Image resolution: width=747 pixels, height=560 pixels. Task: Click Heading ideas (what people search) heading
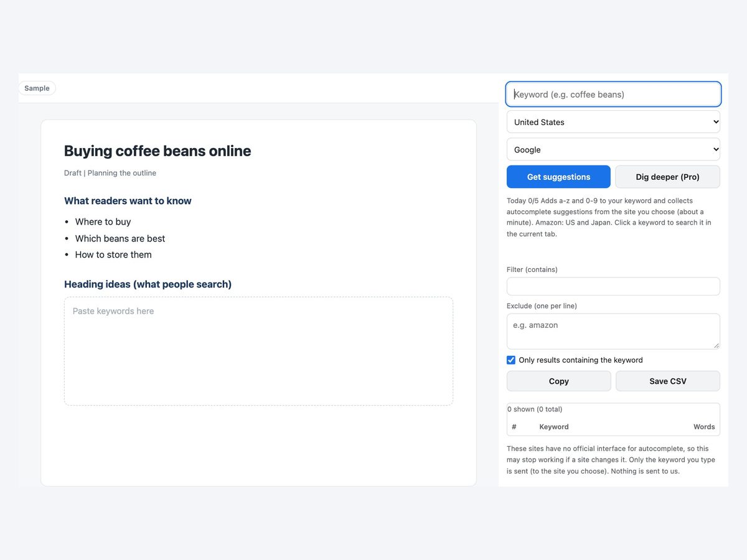[x=148, y=284]
